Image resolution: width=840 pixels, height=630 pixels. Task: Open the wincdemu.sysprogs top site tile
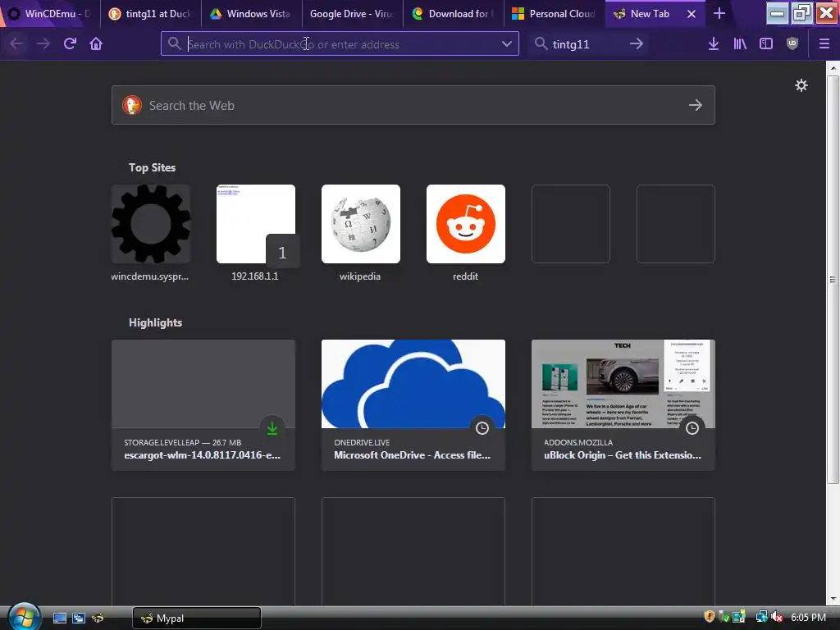[x=151, y=224]
